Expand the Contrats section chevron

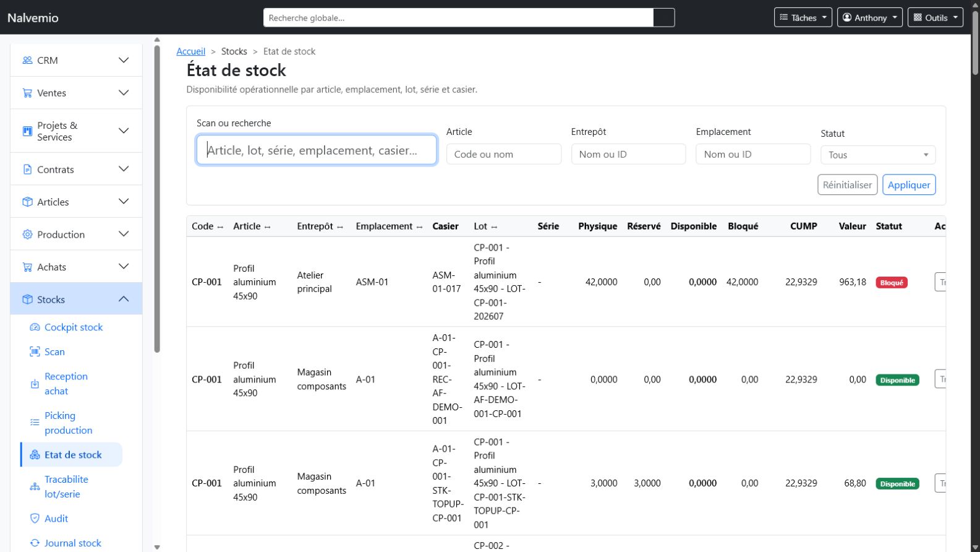(124, 169)
